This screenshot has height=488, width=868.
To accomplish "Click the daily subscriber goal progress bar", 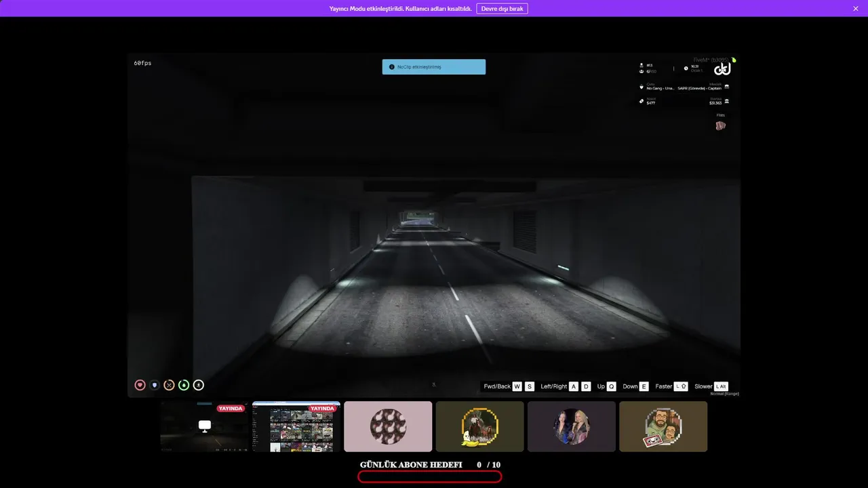I will pos(430,477).
